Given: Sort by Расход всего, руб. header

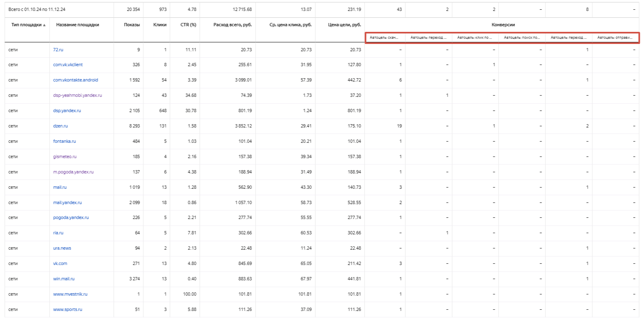Looking at the screenshot, I should [x=232, y=25].
